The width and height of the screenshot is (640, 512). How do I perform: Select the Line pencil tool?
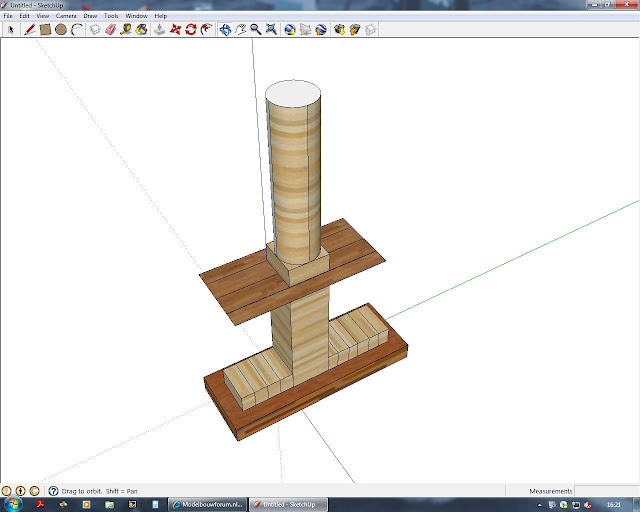coord(29,29)
